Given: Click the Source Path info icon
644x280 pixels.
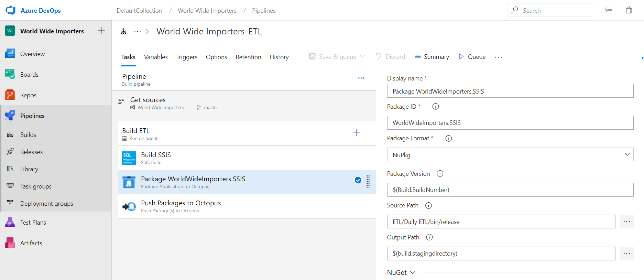Looking at the screenshot, I should coord(428,205).
